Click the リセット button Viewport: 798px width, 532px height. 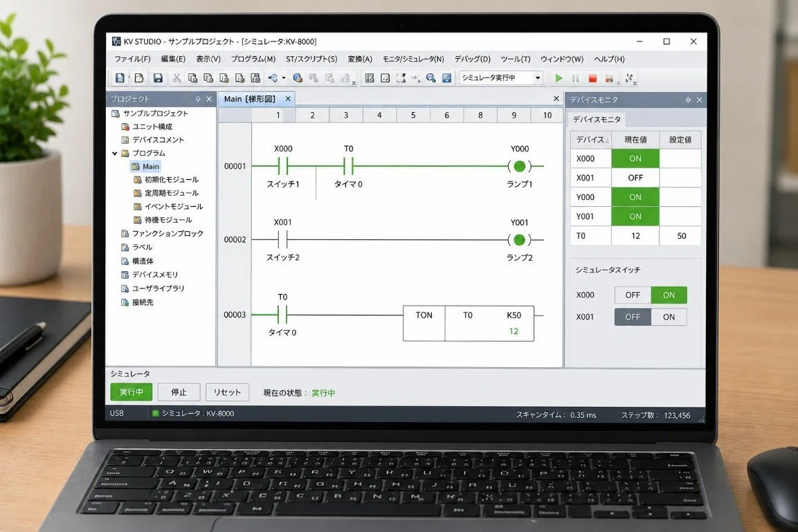(227, 392)
